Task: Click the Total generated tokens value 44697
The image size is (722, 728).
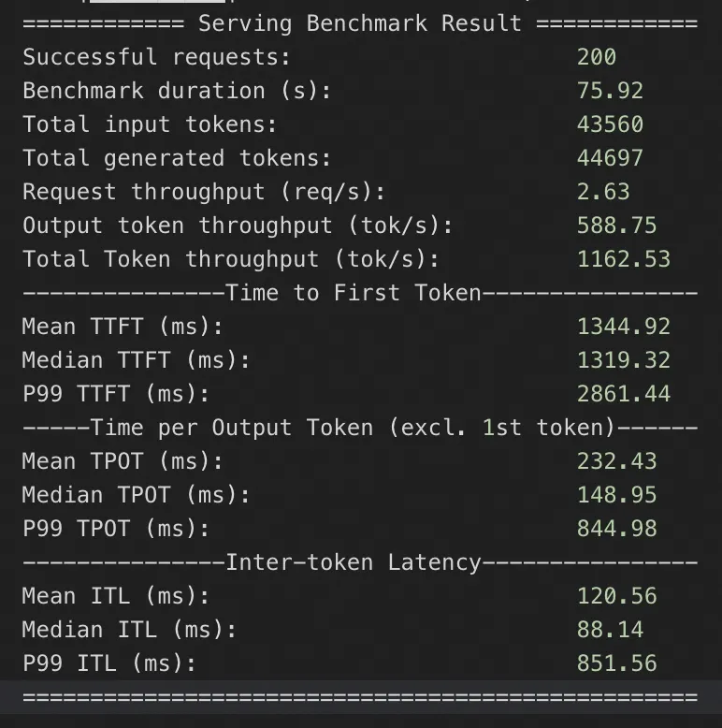Action: tap(610, 158)
